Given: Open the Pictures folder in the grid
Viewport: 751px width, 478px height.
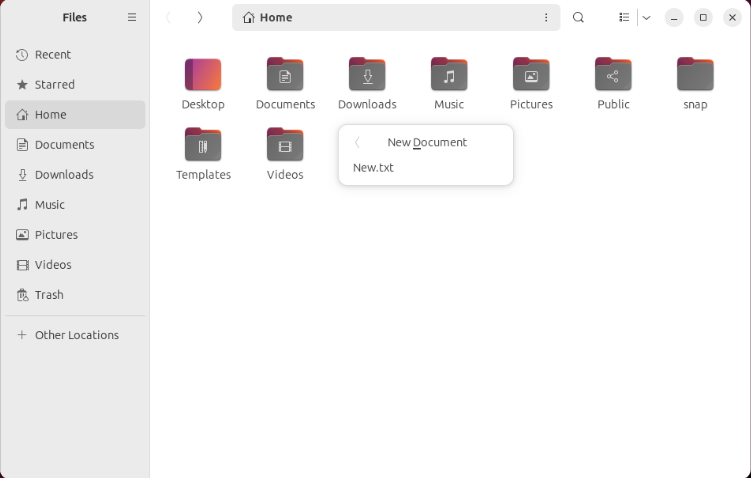Looking at the screenshot, I should pyautogui.click(x=531, y=75).
